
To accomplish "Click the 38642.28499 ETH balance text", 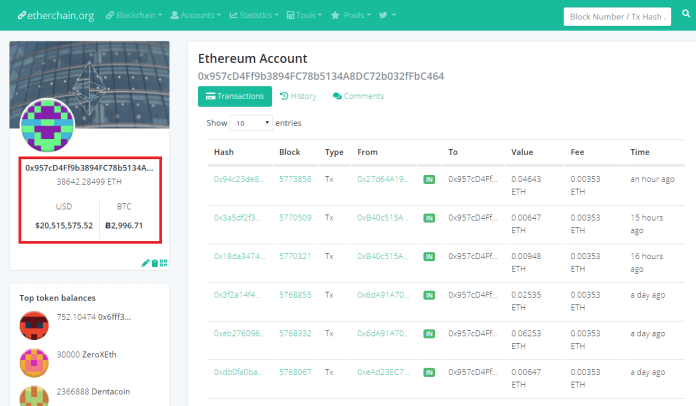I will [89, 182].
